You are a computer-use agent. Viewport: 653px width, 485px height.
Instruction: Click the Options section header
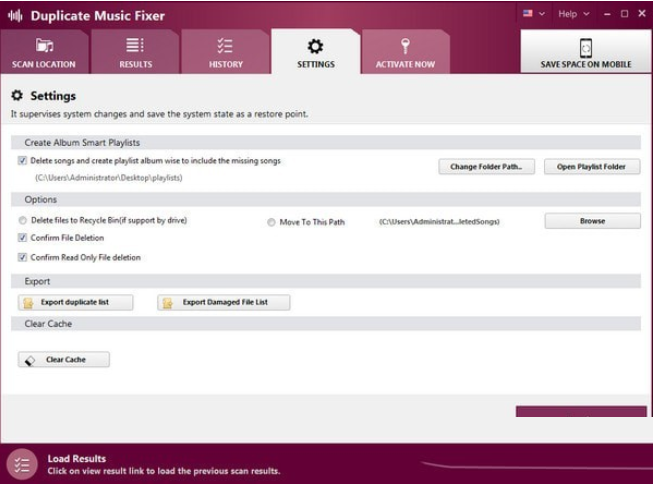click(x=326, y=199)
